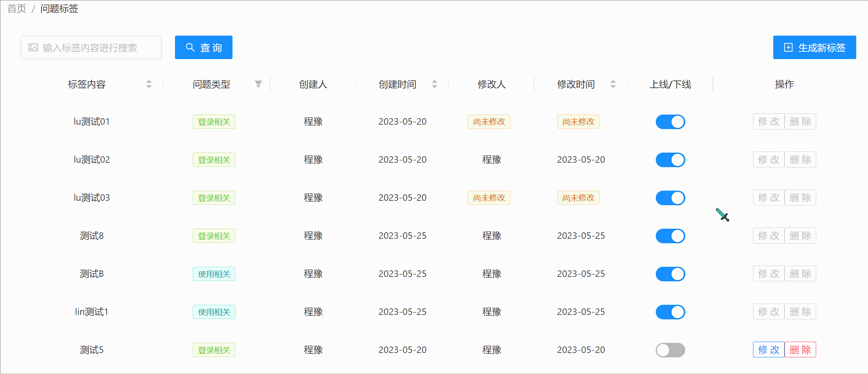Click the 登录相关 tag in lu测试02 row

point(214,160)
